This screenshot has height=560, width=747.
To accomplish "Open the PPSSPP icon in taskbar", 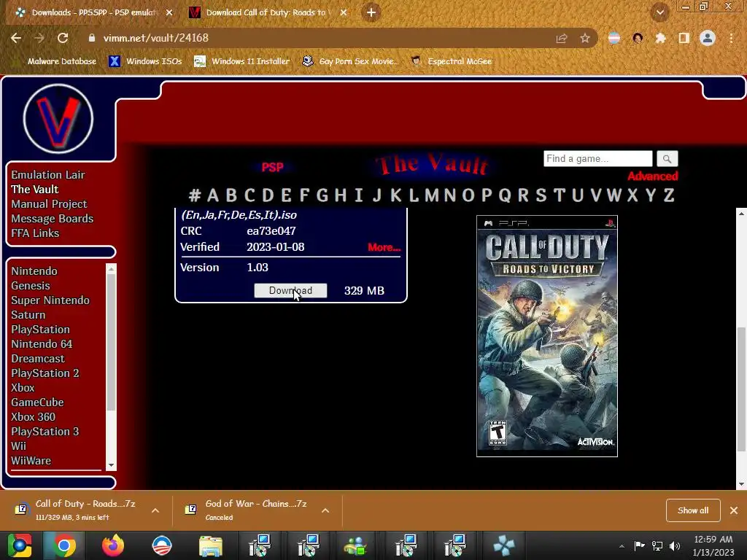I will (x=503, y=545).
